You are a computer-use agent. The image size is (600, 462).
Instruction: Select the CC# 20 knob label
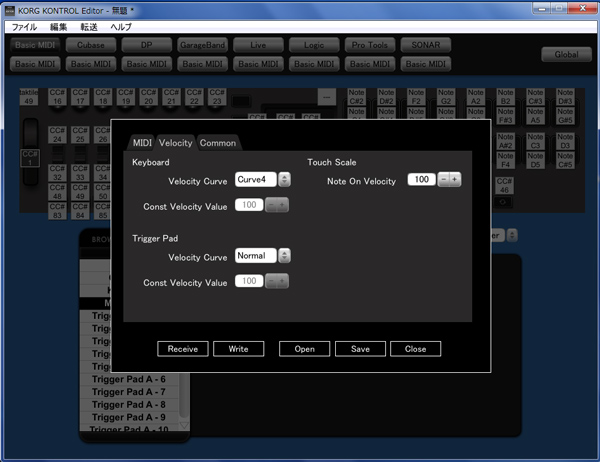click(148, 97)
